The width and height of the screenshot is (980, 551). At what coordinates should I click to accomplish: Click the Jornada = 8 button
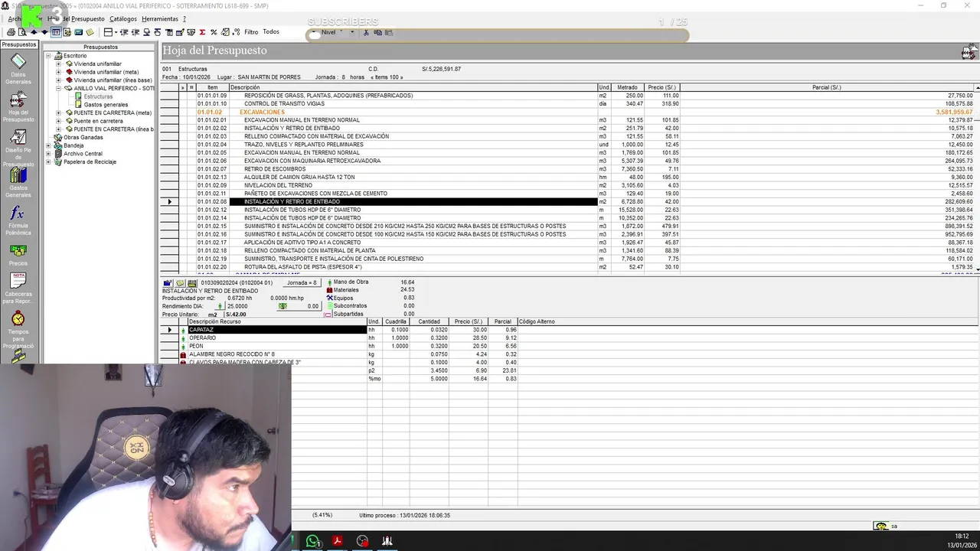[x=302, y=282]
